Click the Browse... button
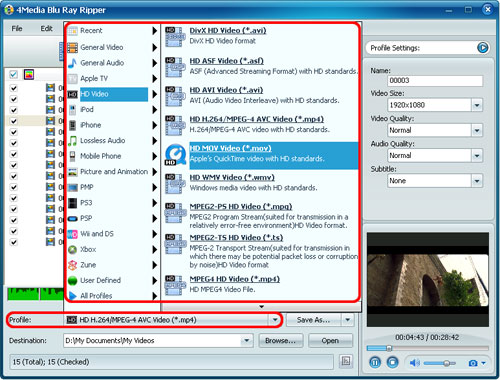 [280, 341]
